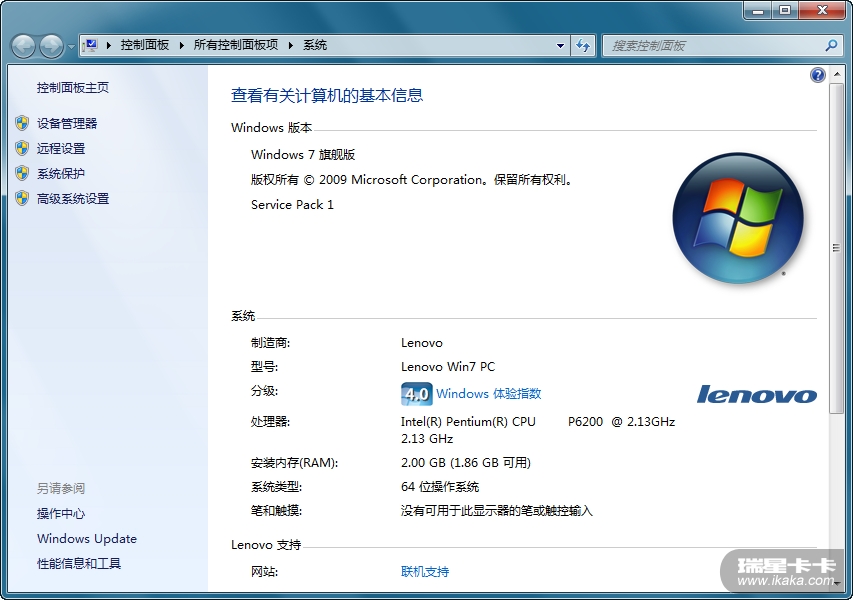The image size is (853, 600).
Task: Click the shield icon beside 设备管理器
Action: 22,123
